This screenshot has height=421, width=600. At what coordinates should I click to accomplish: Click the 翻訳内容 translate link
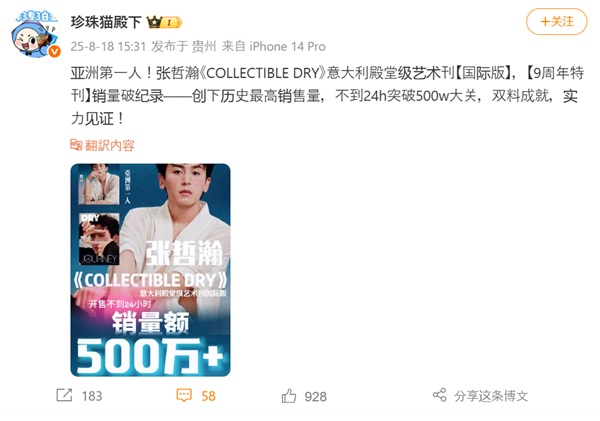point(109,145)
